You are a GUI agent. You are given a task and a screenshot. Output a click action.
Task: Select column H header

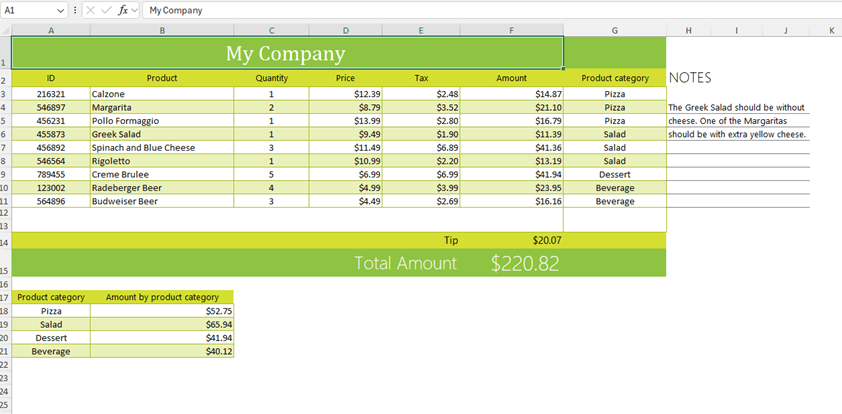pyautogui.click(x=688, y=31)
